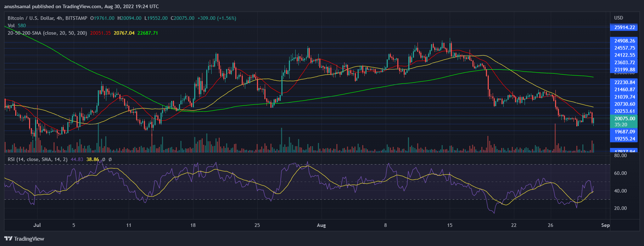Click the yellow 50 SMA value 20767.04

(124, 33)
